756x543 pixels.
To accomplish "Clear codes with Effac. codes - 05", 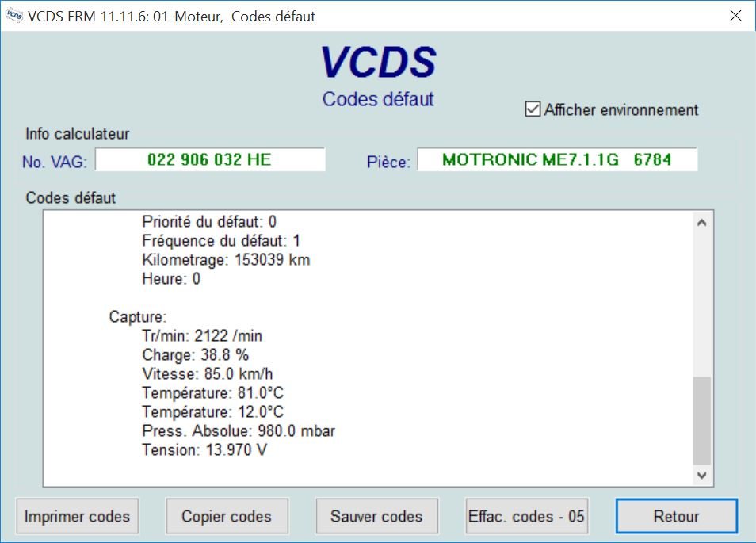I will point(526,516).
